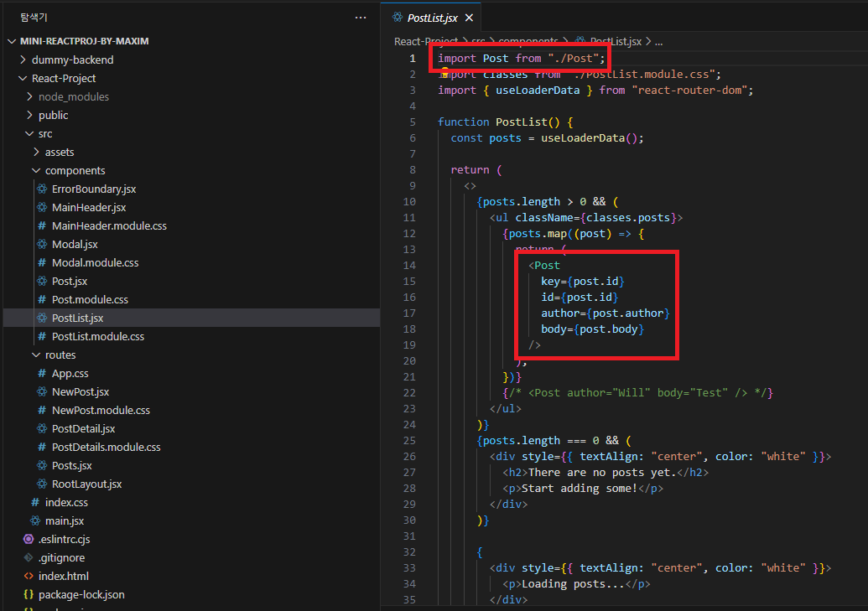The height and width of the screenshot is (611, 868).
Task: Click the HTML icon of index.html
Action: point(29,576)
